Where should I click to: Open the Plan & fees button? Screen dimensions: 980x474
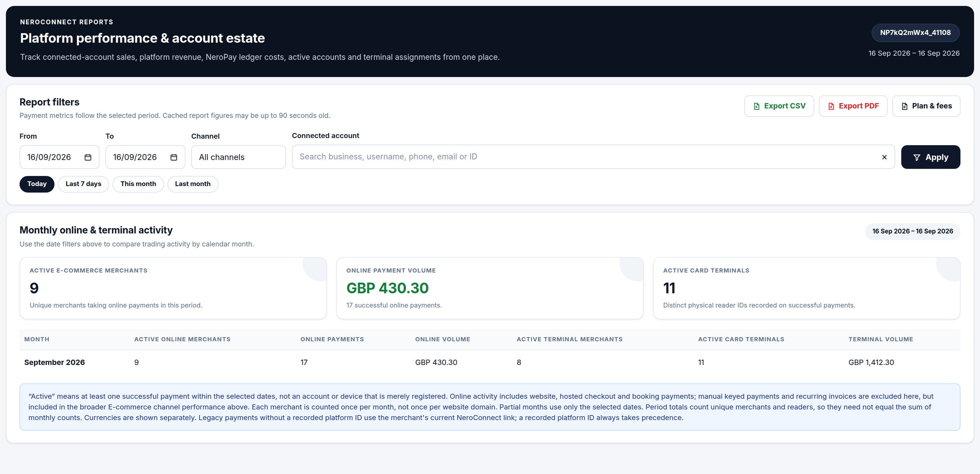pos(926,106)
